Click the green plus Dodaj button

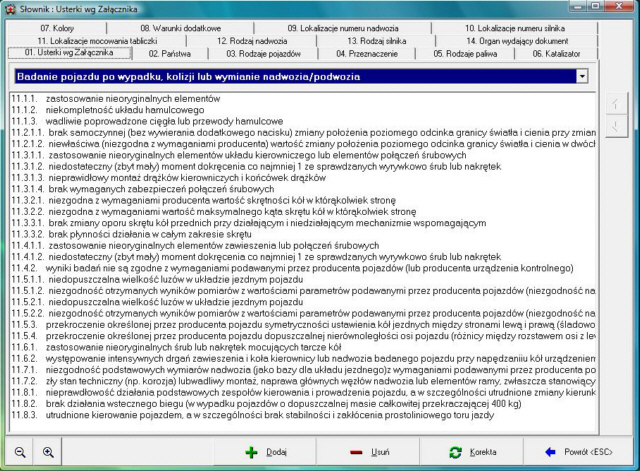click(266, 452)
